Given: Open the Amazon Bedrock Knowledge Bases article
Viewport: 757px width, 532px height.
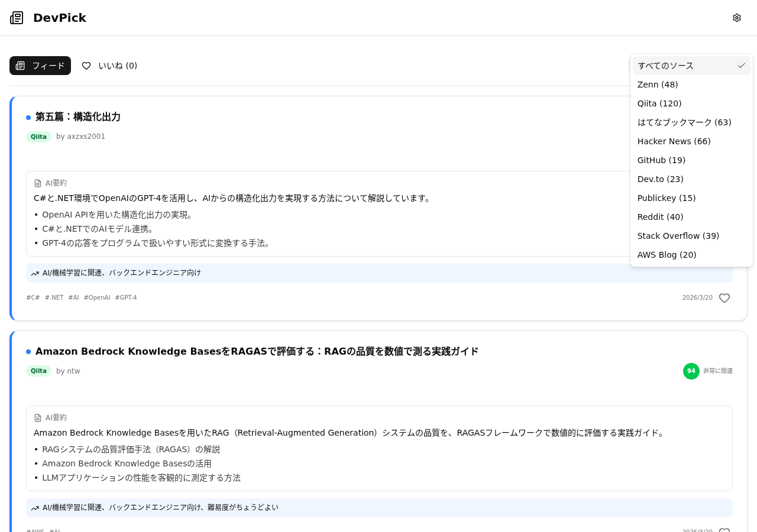Looking at the screenshot, I should [x=257, y=352].
